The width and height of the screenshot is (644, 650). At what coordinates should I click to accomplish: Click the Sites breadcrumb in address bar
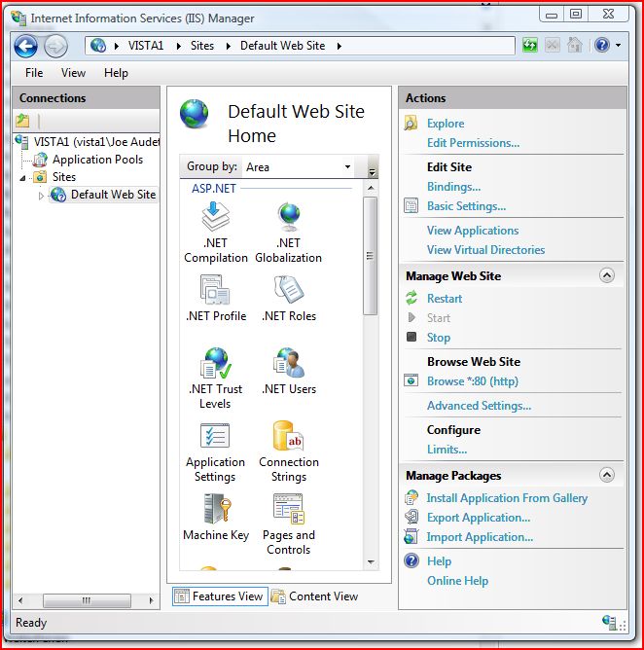(202, 46)
